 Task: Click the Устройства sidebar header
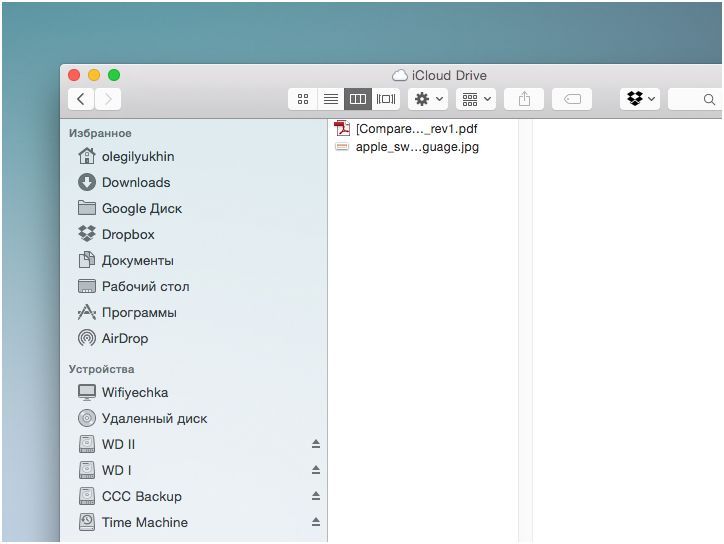point(102,369)
